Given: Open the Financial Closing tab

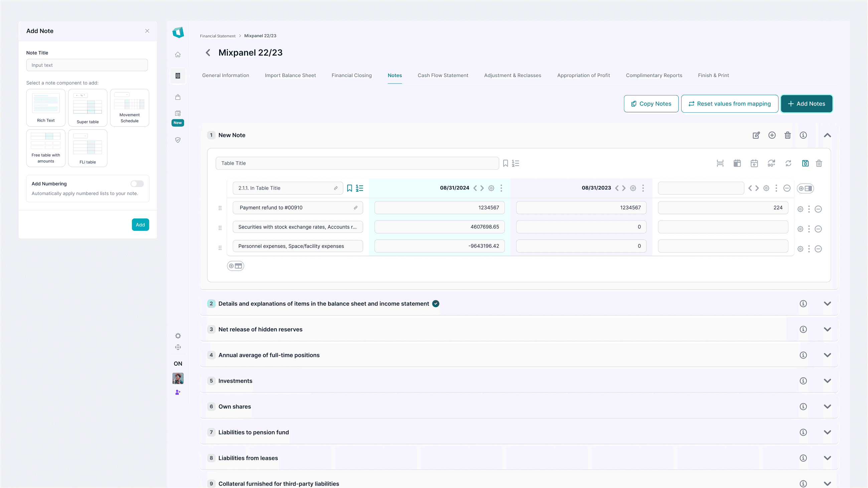Looking at the screenshot, I should (351, 75).
